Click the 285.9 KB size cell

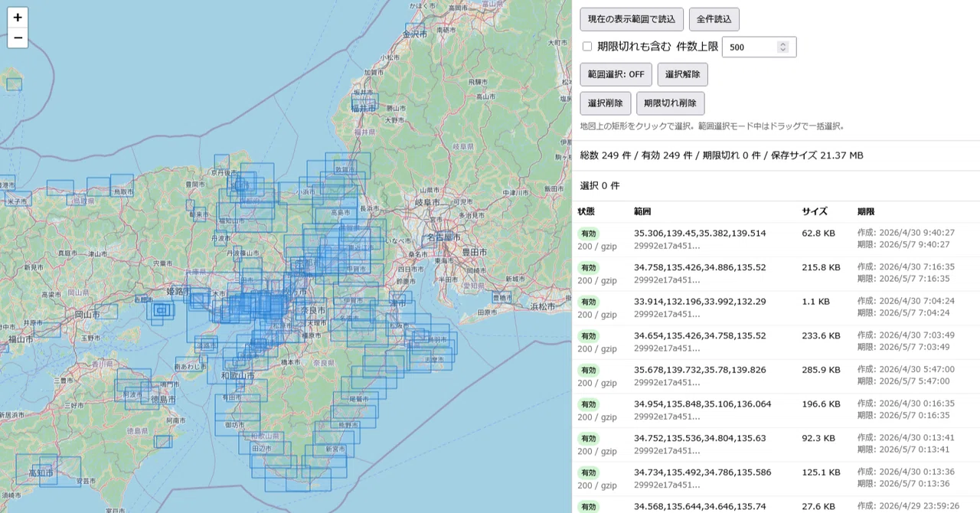tap(821, 370)
